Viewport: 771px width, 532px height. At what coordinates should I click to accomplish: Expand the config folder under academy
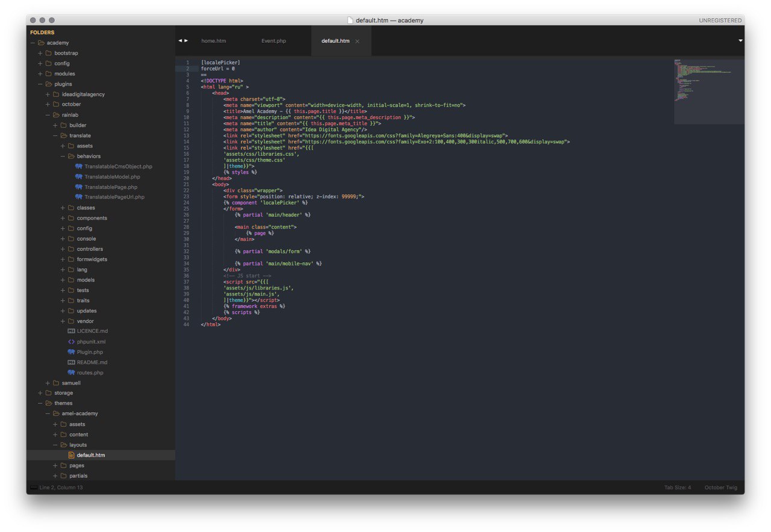(x=40, y=63)
